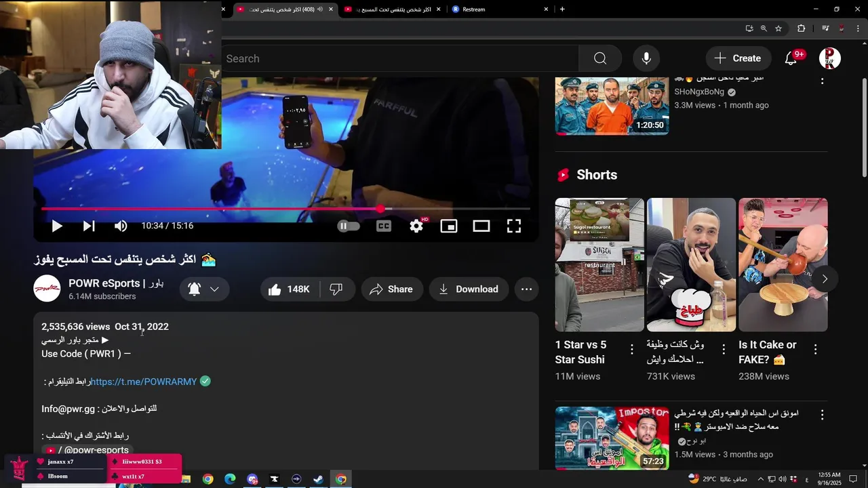Toggle the autoplay switch
Screen dimensions: 868x488
click(349, 226)
